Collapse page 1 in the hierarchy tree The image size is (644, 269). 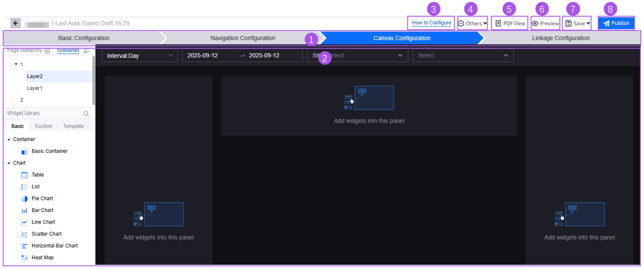(16, 65)
